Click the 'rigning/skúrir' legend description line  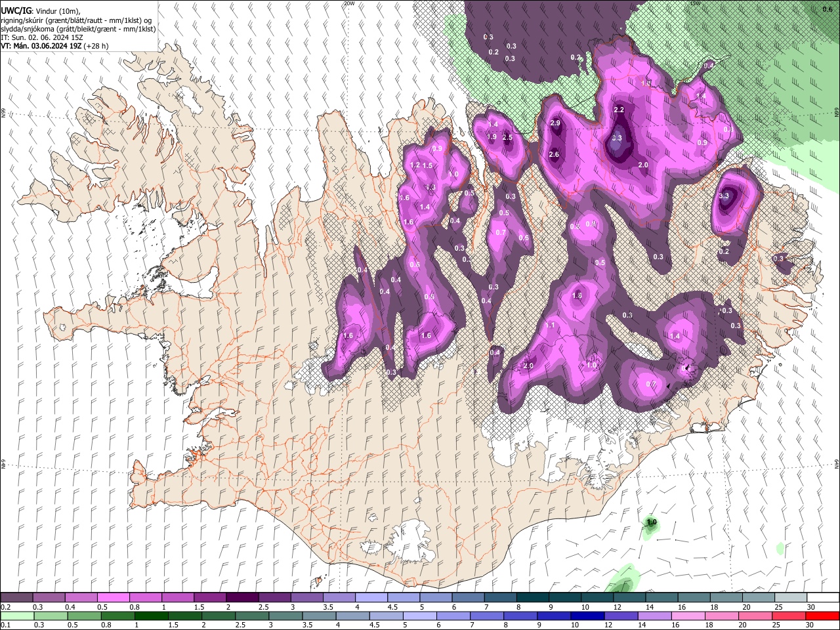pyautogui.click(x=77, y=20)
